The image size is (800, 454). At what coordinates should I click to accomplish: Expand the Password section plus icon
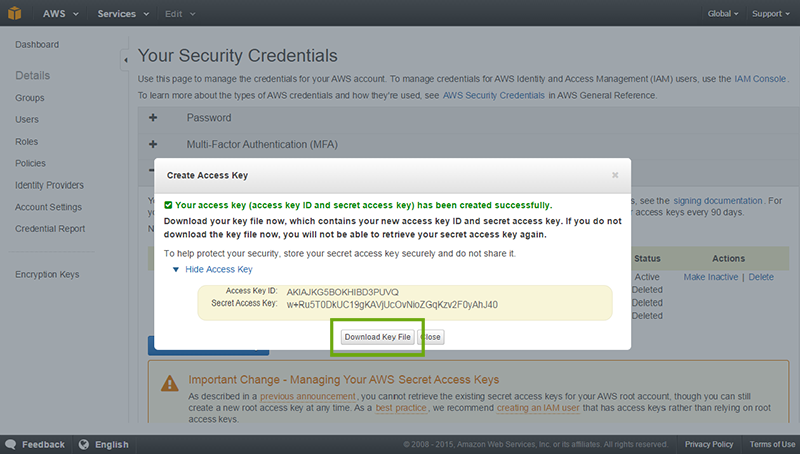click(153, 118)
